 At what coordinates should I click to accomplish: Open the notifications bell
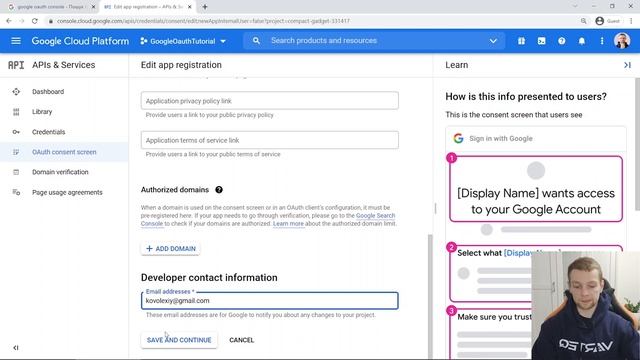pyautogui.click(x=582, y=41)
